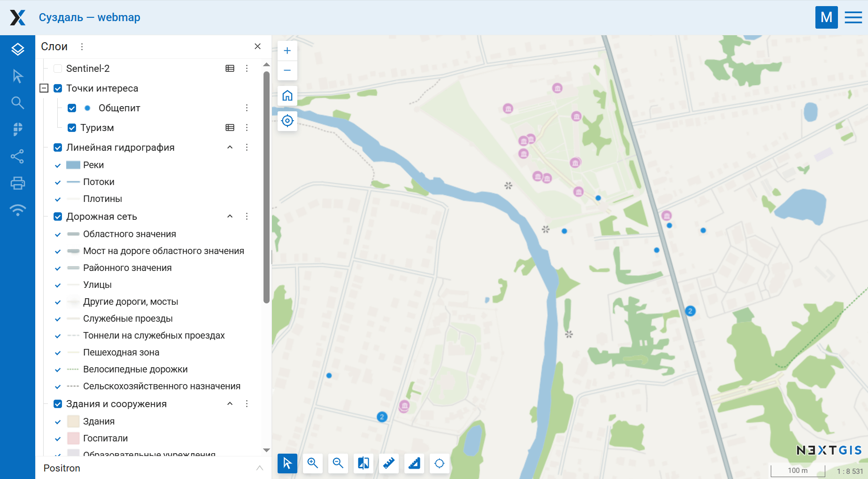Open the Share panel in sidebar
Image resolution: width=868 pixels, height=479 pixels.
pos(17,156)
